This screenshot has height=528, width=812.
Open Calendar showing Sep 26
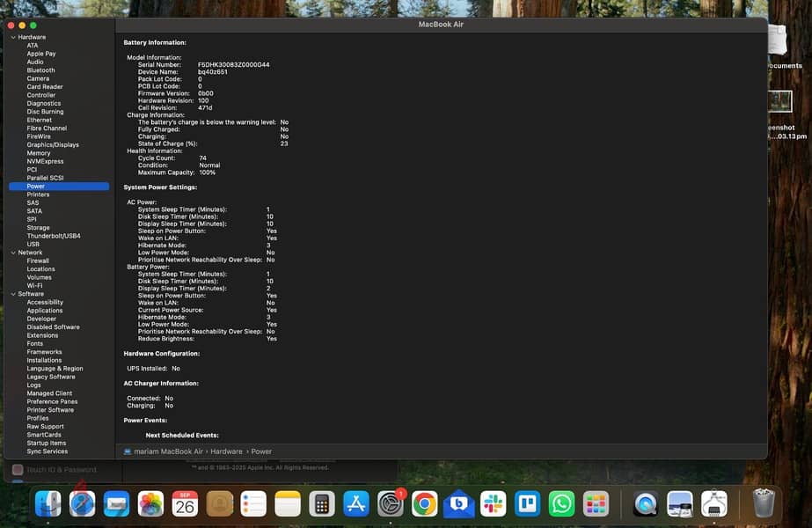tap(185, 503)
